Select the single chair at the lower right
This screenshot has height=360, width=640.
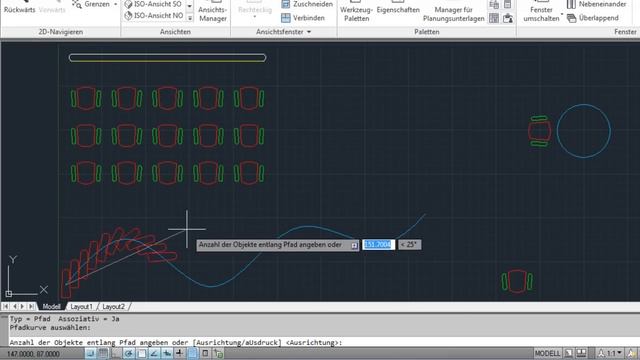517,282
